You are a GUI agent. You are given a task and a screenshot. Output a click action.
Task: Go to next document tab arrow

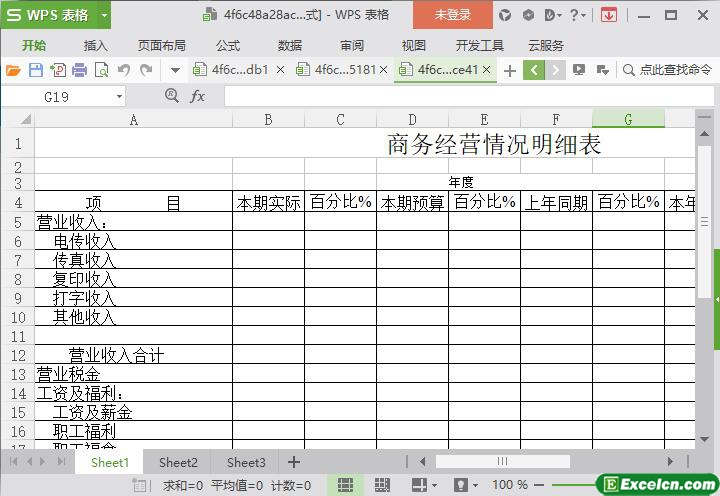555,70
